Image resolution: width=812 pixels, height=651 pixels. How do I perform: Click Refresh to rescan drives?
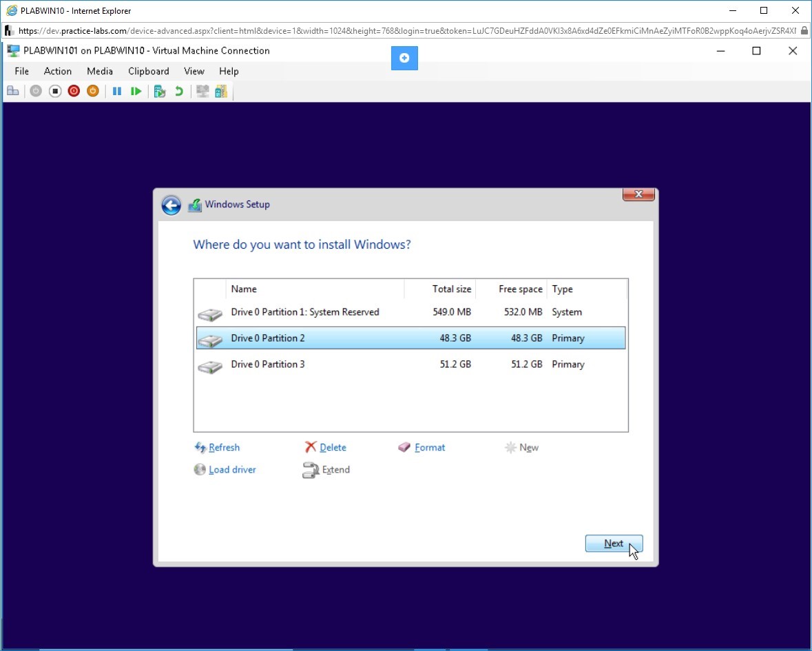point(217,448)
